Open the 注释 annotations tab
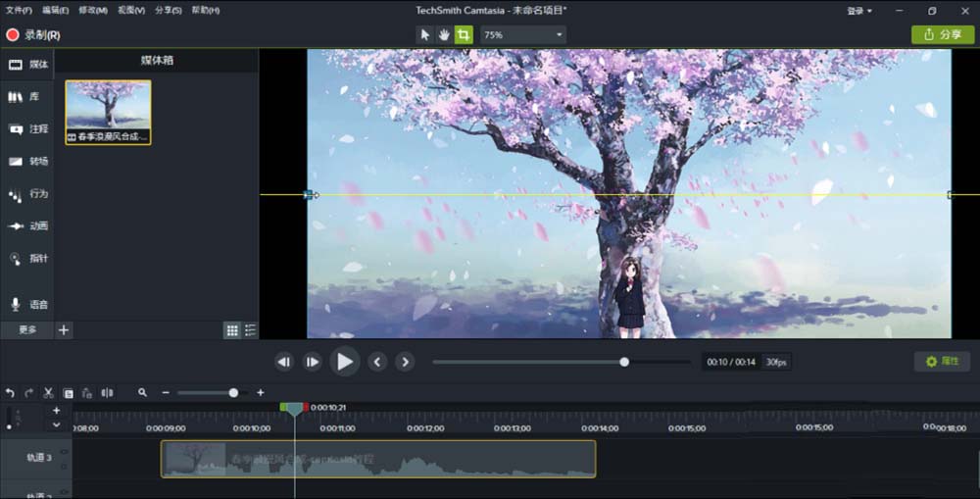Viewport: 980px width, 499px height. pyautogui.click(x=27, y=128)
